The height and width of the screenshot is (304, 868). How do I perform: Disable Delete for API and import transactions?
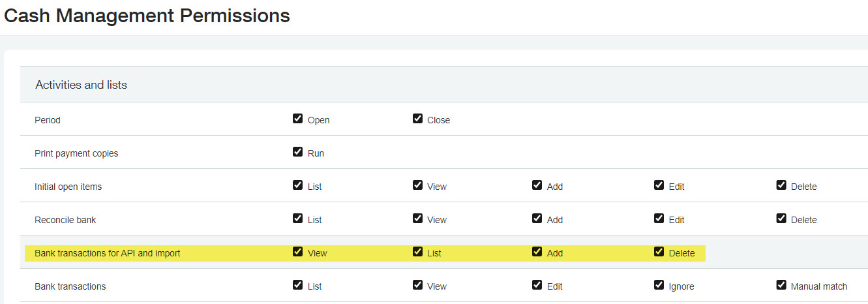click(x=659, y=252)
